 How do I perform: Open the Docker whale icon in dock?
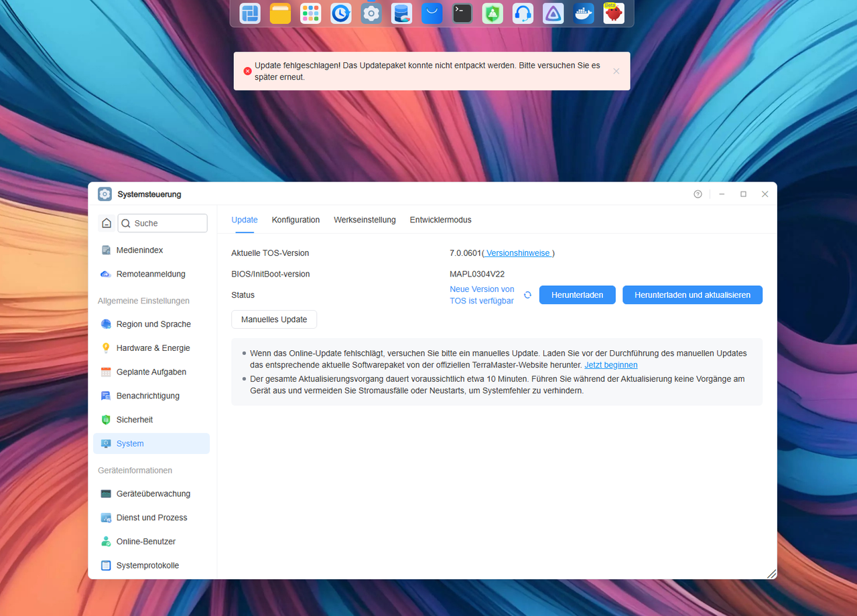tap(584, 13)
